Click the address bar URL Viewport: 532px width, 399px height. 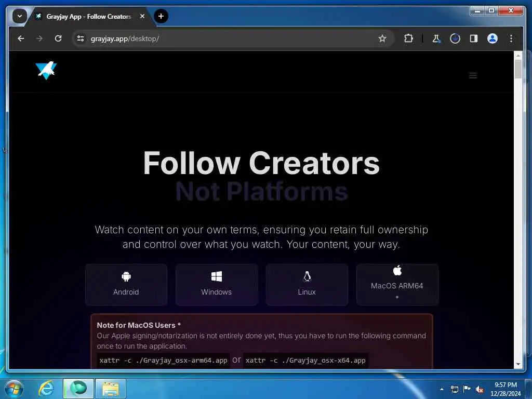[x=125, y=38]
